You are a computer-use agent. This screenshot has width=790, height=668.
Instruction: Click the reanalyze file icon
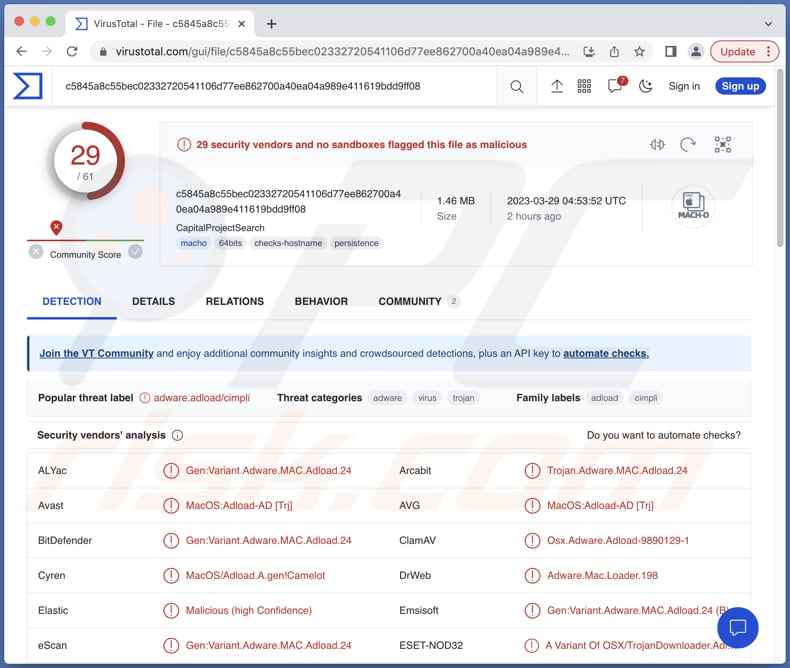coord(688,145)
